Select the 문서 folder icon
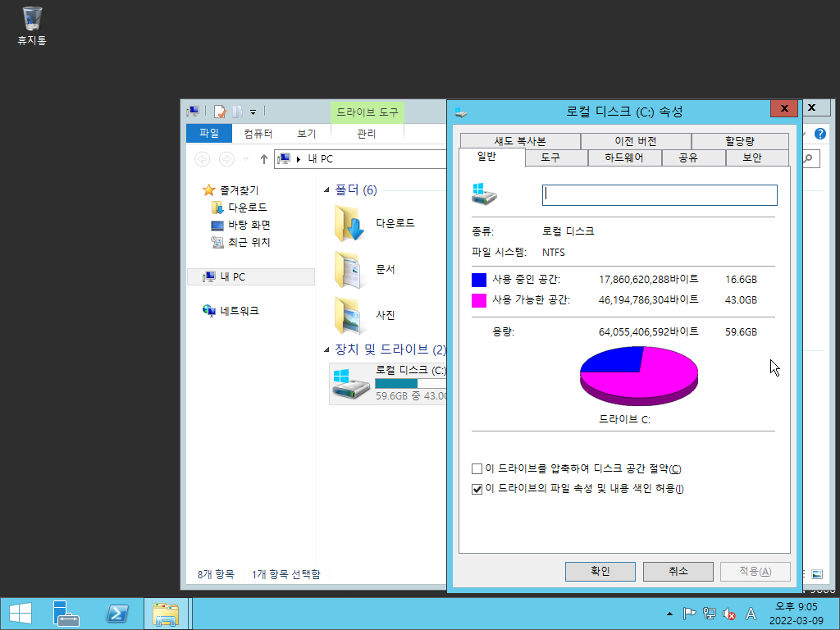The width and height of the screenshot is (840, 630). (x=349, y=269)
